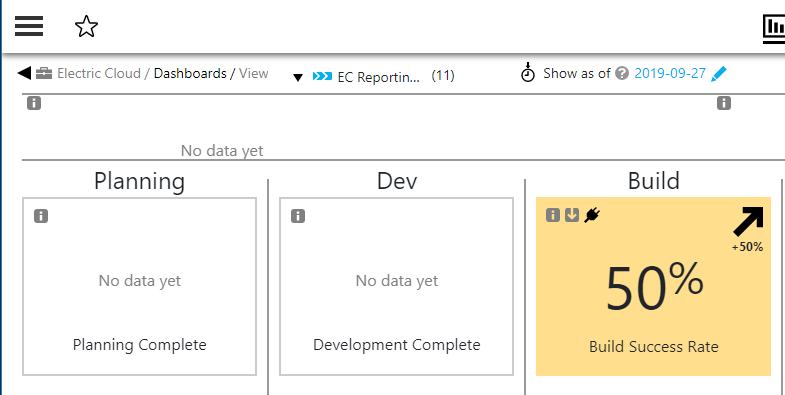Click the back arrow before Electric Cloud
This screenshot has height=395, width=785.
click(24, 73)
